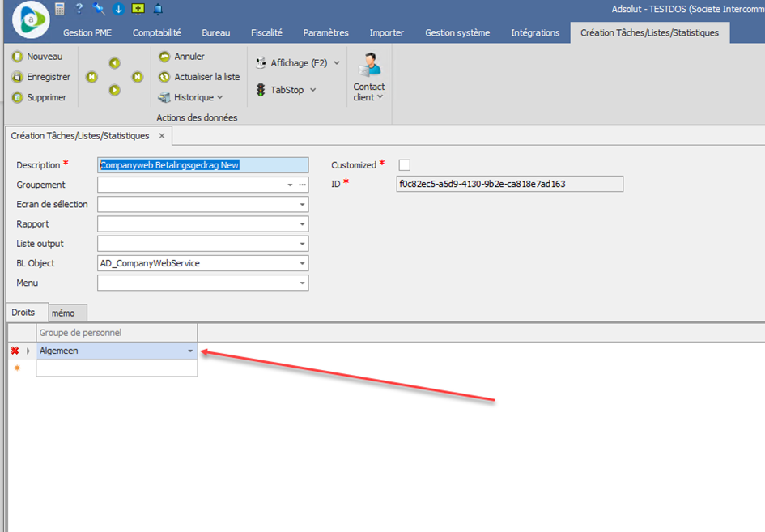Click the ID field
This screenshot has width=765, height=532.
pos(510,184)
